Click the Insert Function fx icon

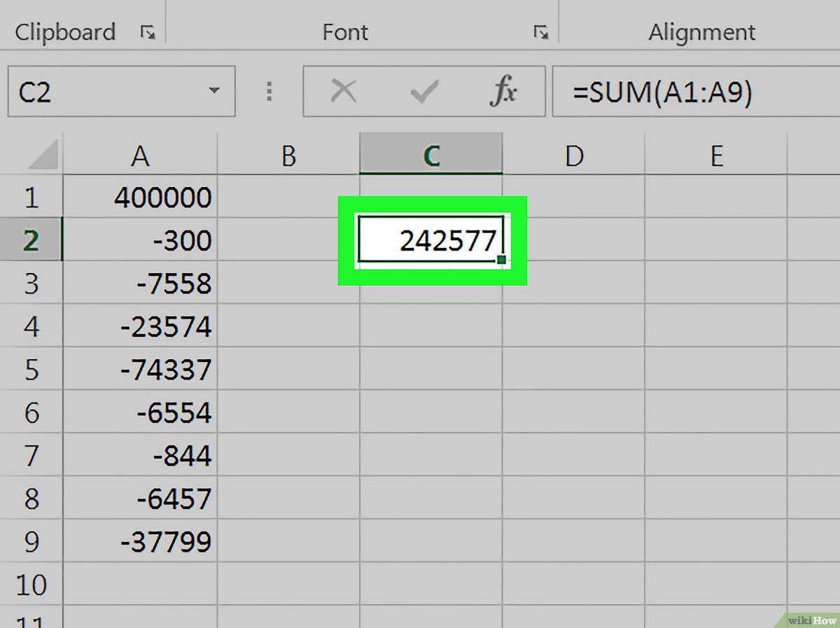[503, 92]
